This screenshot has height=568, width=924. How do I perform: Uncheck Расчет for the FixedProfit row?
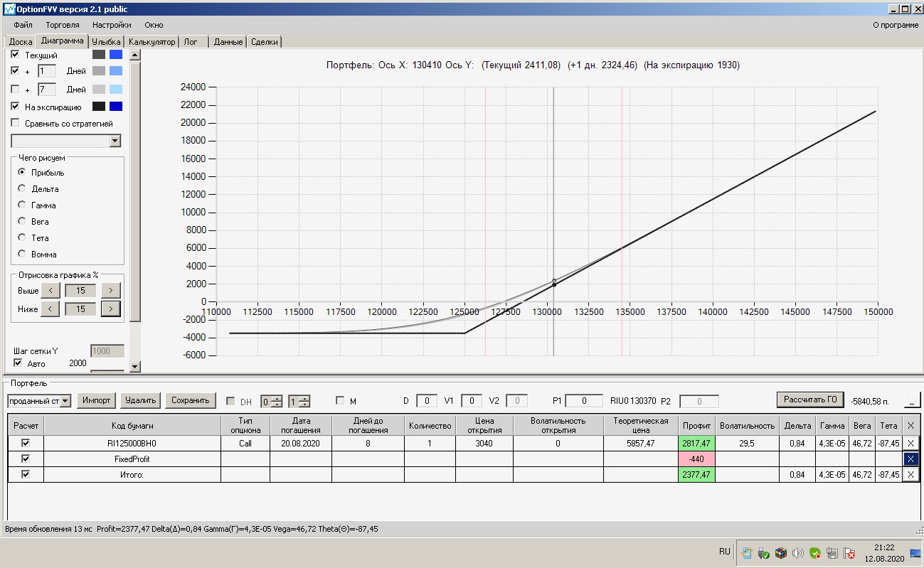point(26,459)
